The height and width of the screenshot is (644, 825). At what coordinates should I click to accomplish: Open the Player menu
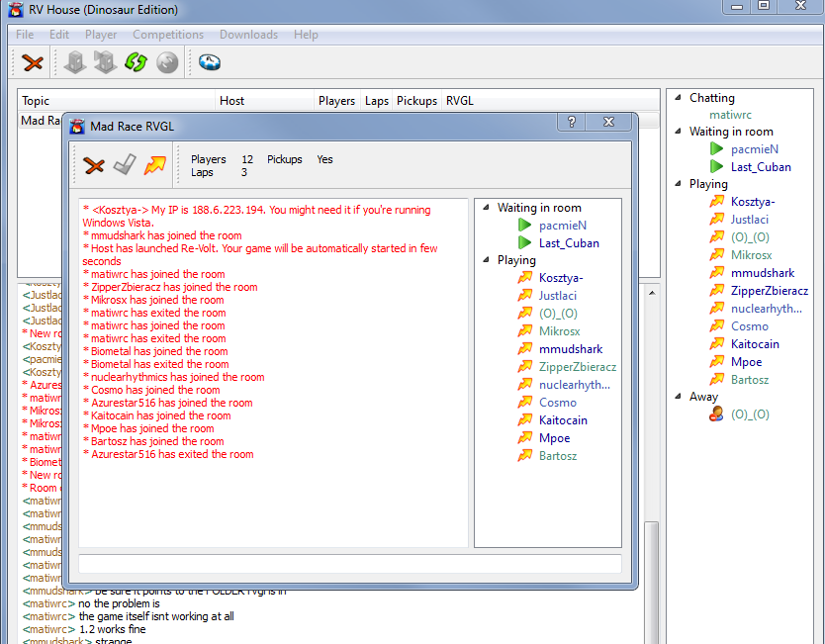[101, 35]
